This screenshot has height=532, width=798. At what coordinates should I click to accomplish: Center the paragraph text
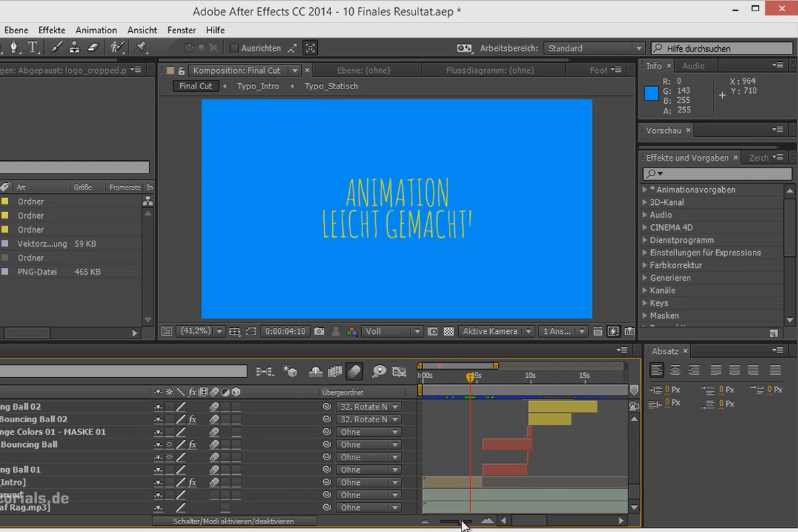click(675, 370)
